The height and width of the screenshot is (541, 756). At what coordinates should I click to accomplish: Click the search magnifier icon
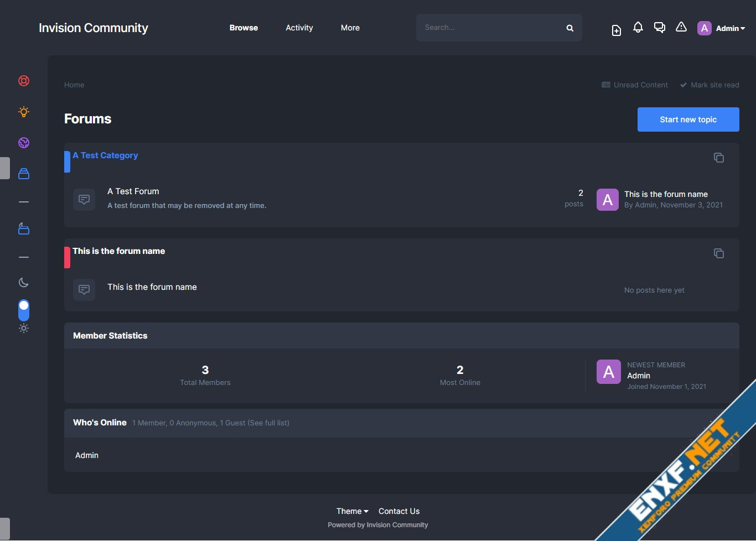point(569,28)
